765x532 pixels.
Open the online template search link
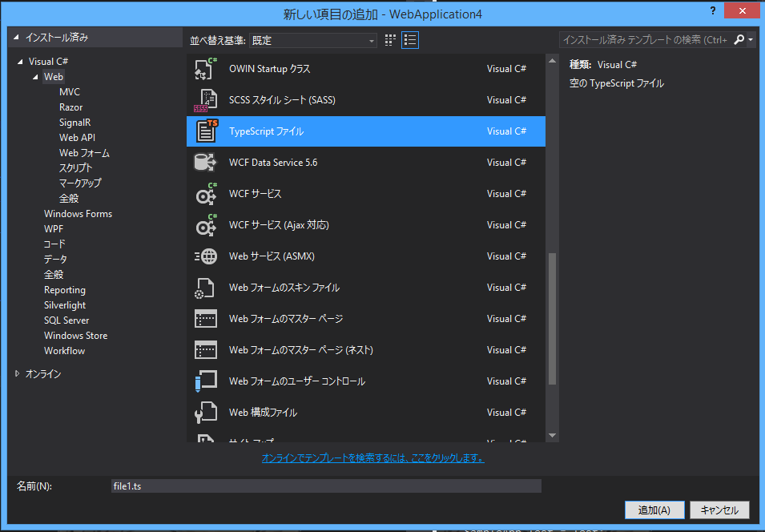pos(372,457)
